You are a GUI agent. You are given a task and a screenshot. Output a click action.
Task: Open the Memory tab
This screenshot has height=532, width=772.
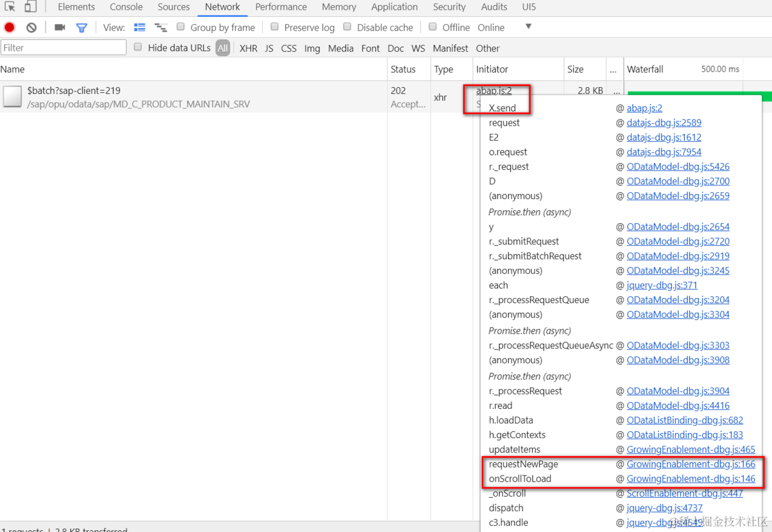tap(339, 7)
